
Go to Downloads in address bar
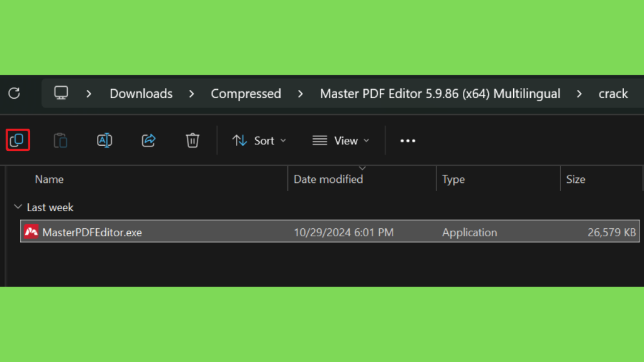(141, 94)
